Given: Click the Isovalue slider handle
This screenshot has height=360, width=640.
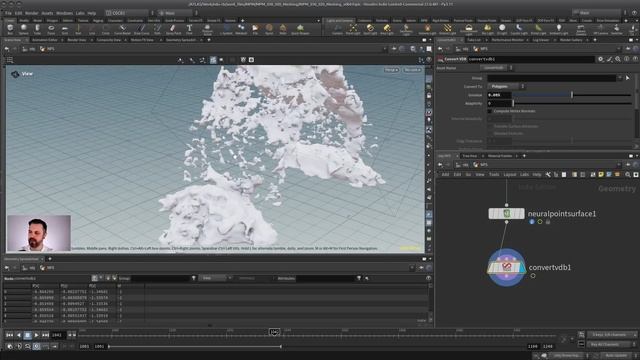Looking at the screenshot, I should coord(572,95).
